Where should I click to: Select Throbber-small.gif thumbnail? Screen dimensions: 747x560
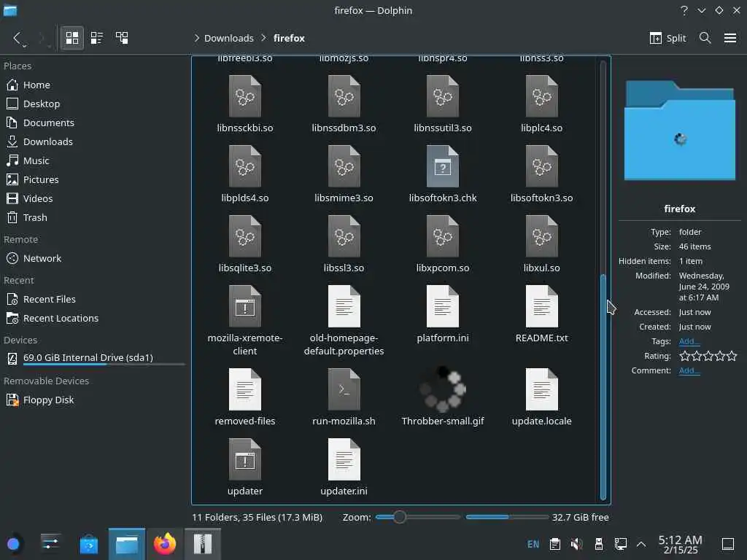[x=443, y=389]
